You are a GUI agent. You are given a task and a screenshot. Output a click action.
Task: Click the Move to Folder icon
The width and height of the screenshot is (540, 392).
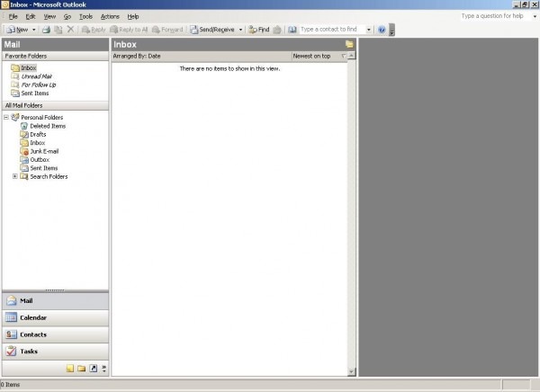(58, 30)
